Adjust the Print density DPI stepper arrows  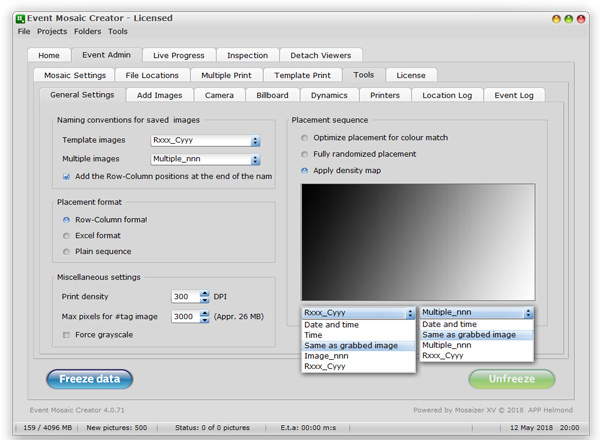pyautogui.click(x=205, y=297)
